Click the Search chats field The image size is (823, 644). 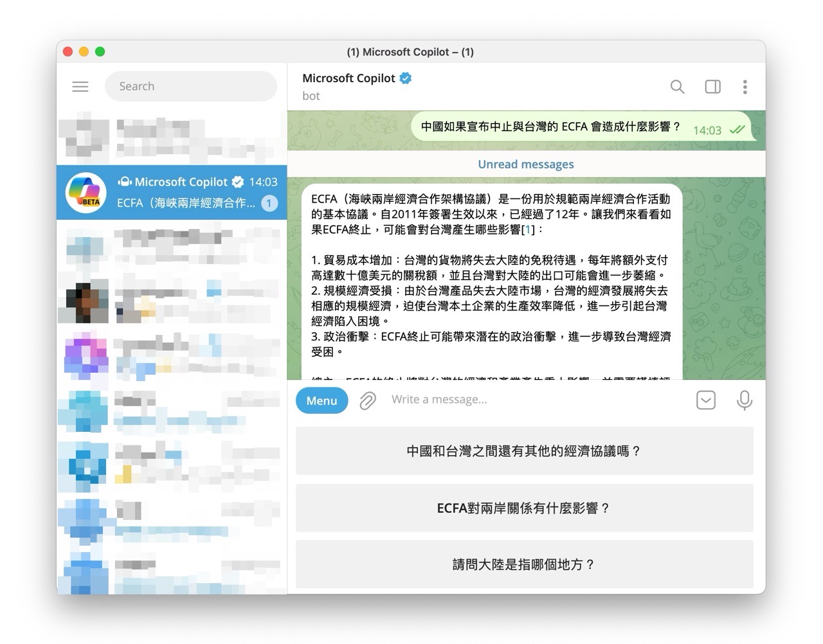point(191,86)
